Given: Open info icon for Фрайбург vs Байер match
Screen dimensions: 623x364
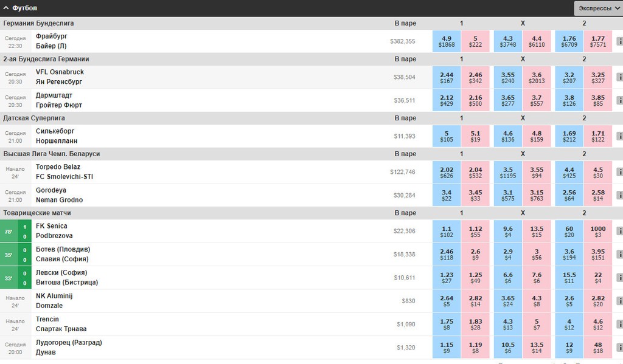Looking at the screenshot, I should (619, 41).
